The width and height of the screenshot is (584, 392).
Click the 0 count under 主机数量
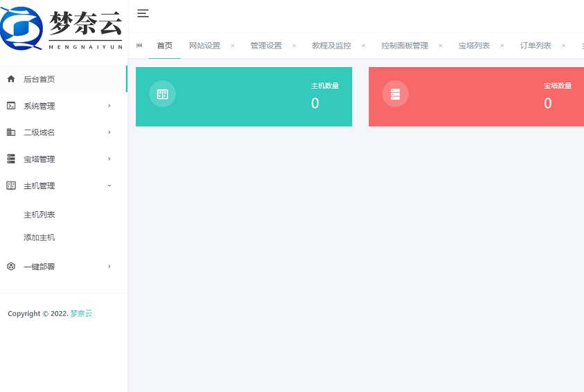[315, 103]
